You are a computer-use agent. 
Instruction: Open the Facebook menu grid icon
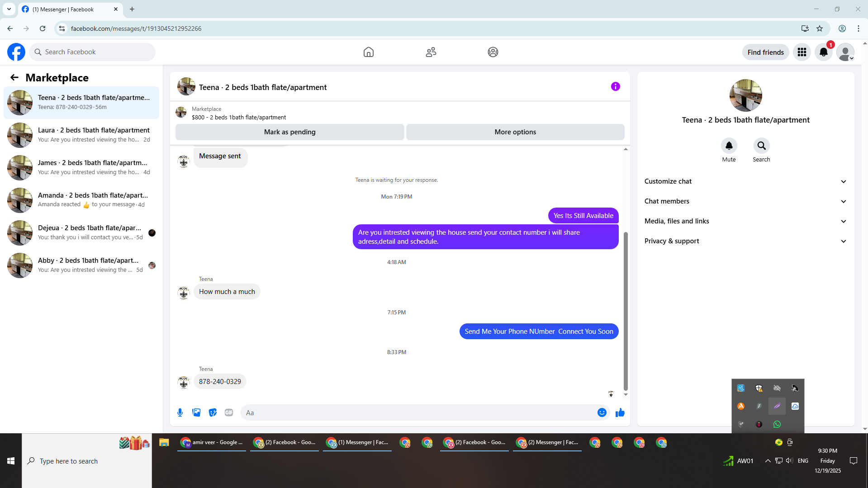(x=802, y=52)
